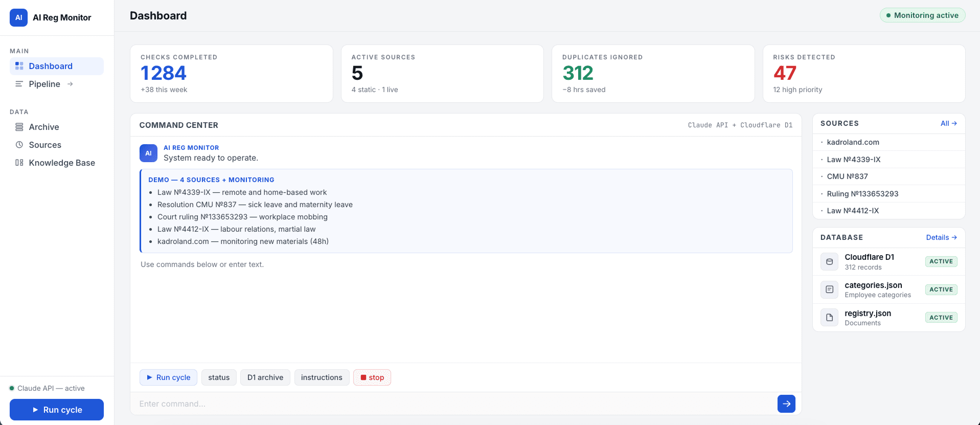Click red square icon in stop chip
Image resolution: width=980 pixels, height=425 pixels.
click(363, 377)
